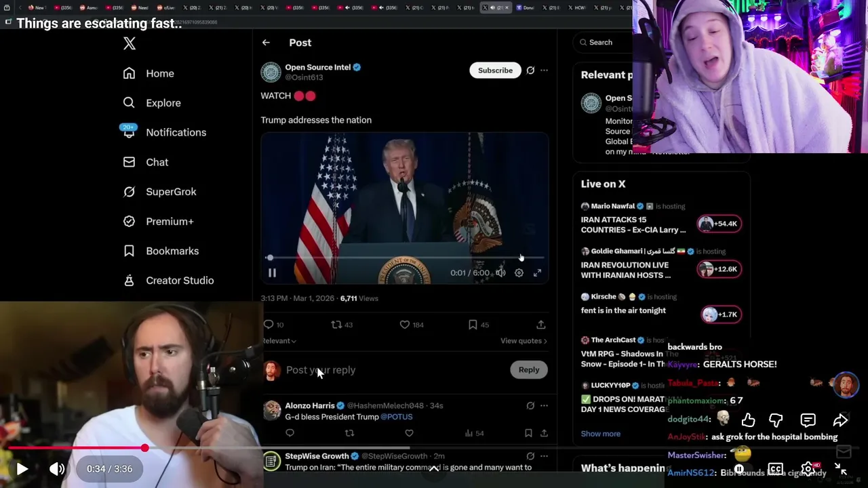Bookmark Alonzo Harris comment
This screenshot has height=488, width=868.
pos(528,433)
